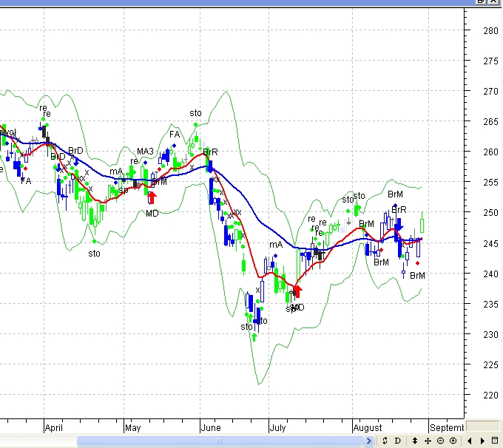The height and width of the screenshot is (448, 503).
Task: Click the red up arrow in July
Action: point(297,291)
